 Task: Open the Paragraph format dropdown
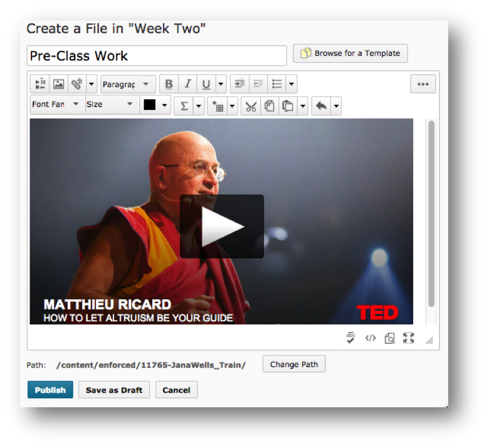[128, 84]
